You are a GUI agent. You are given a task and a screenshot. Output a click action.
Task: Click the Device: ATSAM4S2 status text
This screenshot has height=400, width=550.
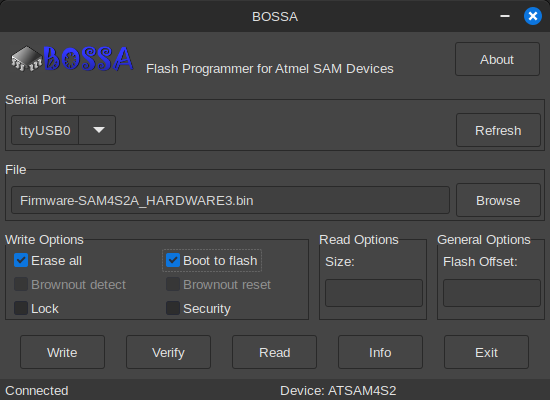tap(338, 391)
